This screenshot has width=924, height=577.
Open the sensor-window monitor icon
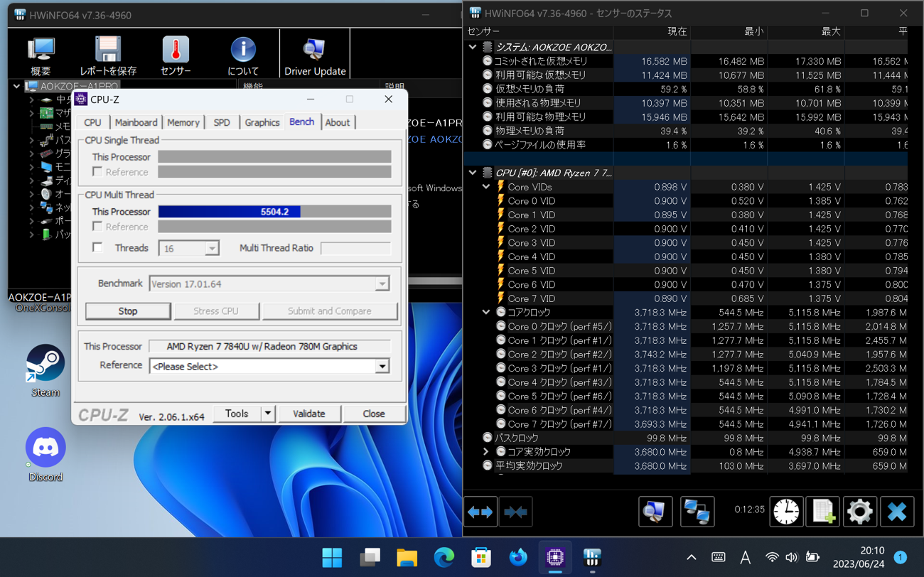655,512
